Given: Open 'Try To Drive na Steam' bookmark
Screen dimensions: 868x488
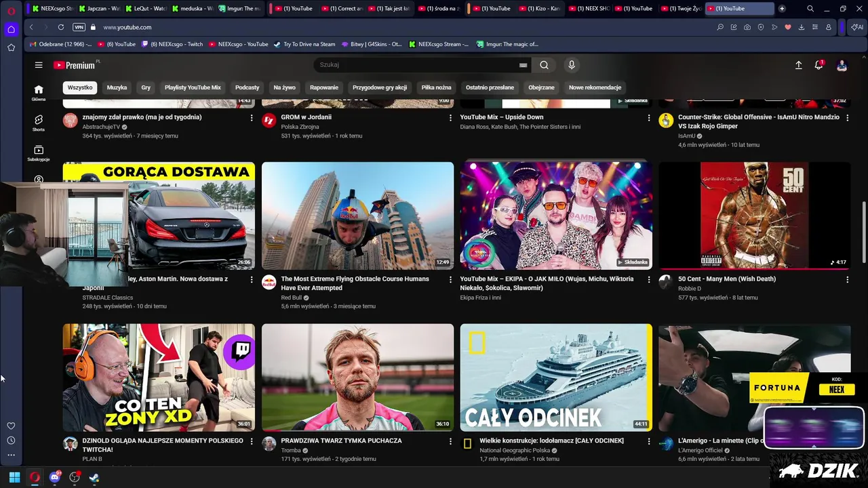Looking at the screenshot, I should pyautogui.click(x=304, y=44).
